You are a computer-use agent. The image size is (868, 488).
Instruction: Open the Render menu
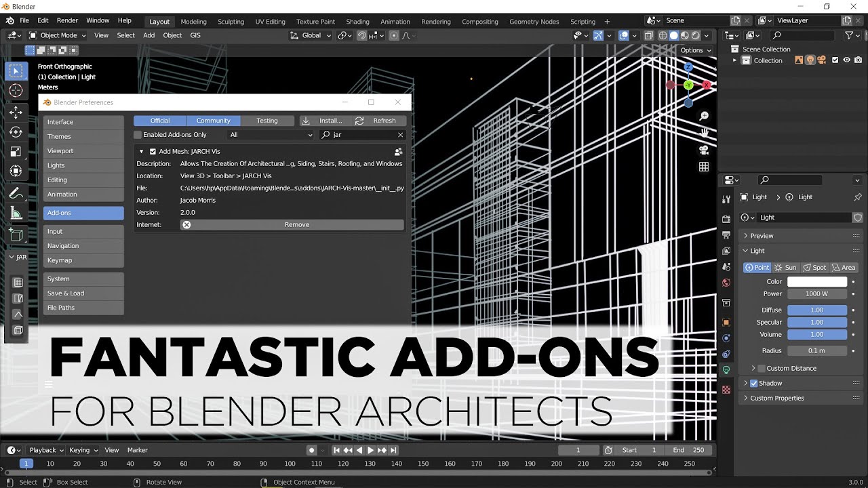click(x=67, y=21)
